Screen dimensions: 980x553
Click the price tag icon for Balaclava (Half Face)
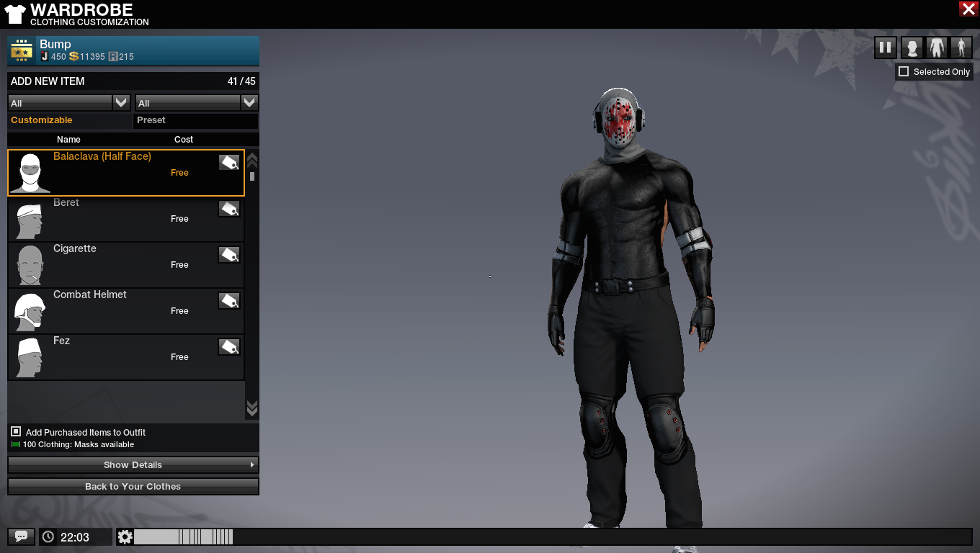point(229,162)
